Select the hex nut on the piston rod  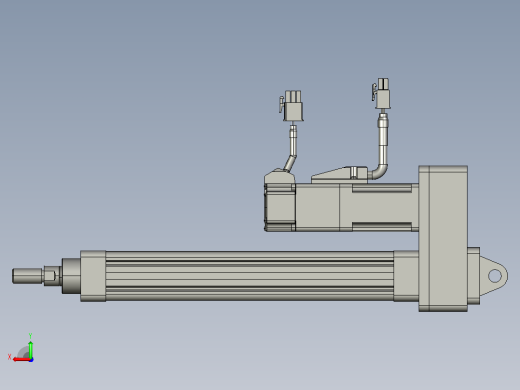[50, 276]
